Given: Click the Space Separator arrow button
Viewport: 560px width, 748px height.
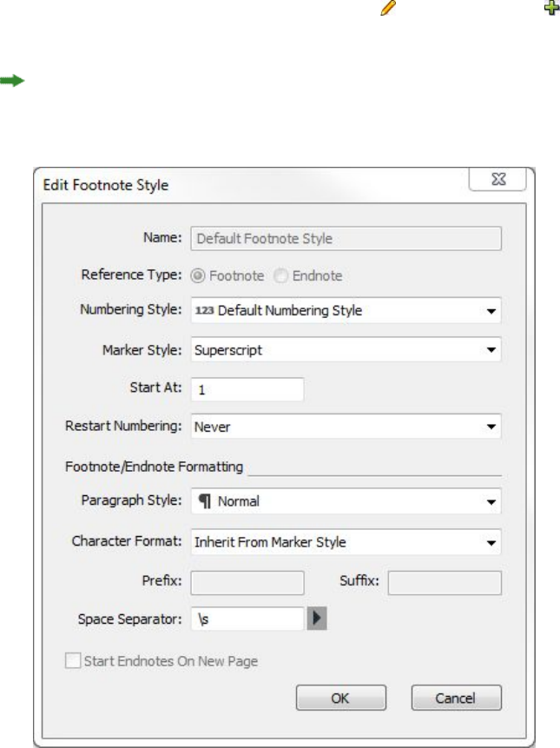Looking at the screenshot, I should (317, 619).
